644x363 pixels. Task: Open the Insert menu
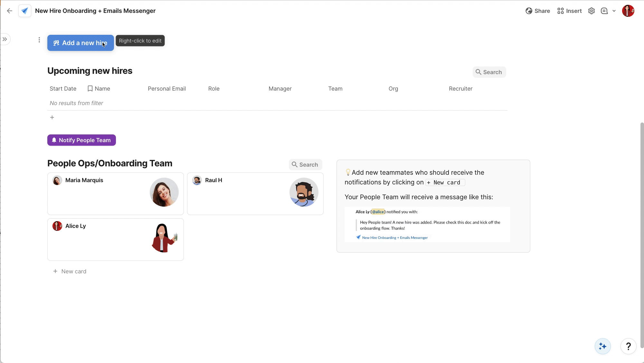click(569, 11)
